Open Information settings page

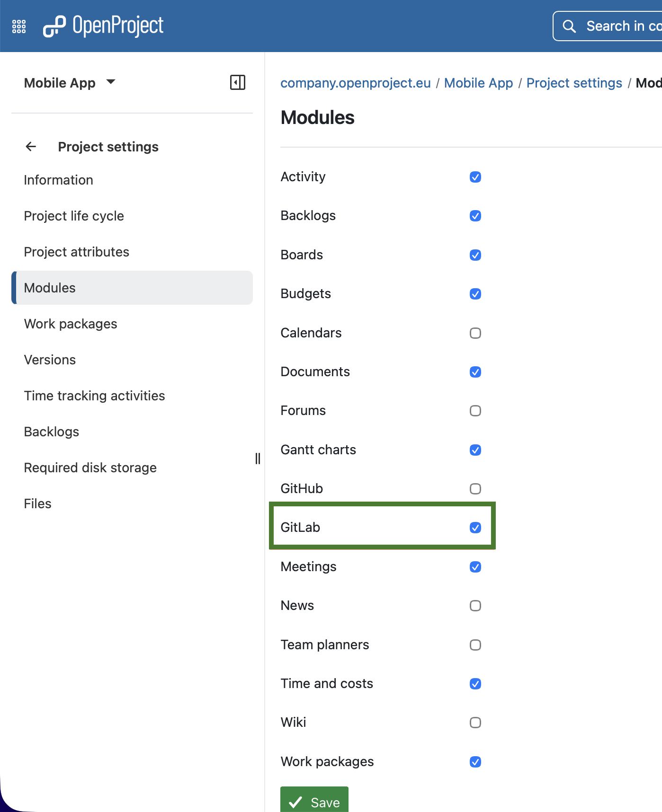coord(132,180)
